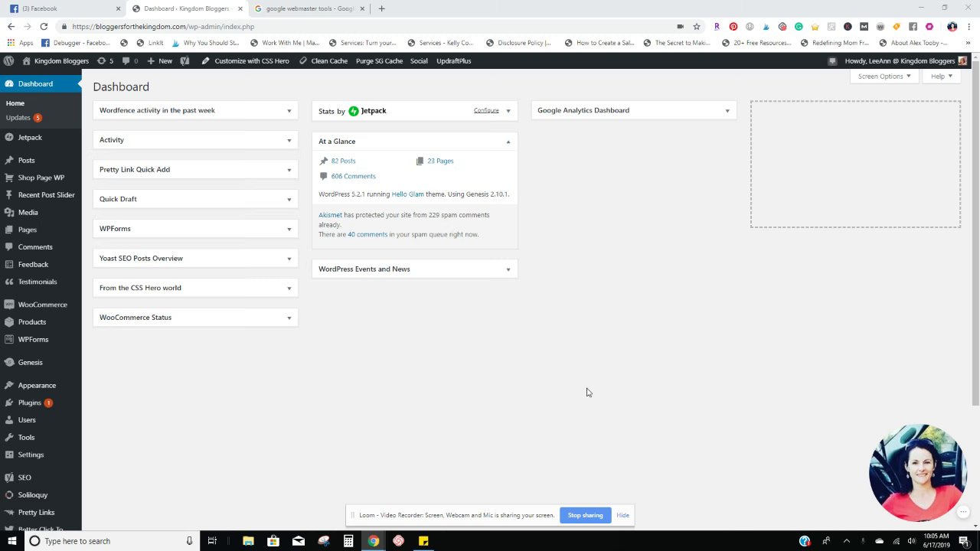Screen dimensions: 980x551
Task: Expand WooCommerce Status widget
Action: (289, 318)
